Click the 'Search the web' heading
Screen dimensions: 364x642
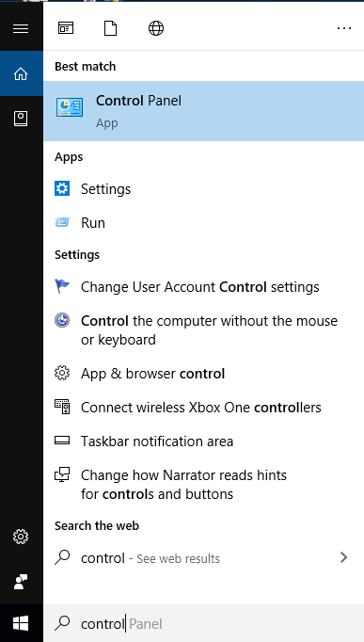click(97, 525)
